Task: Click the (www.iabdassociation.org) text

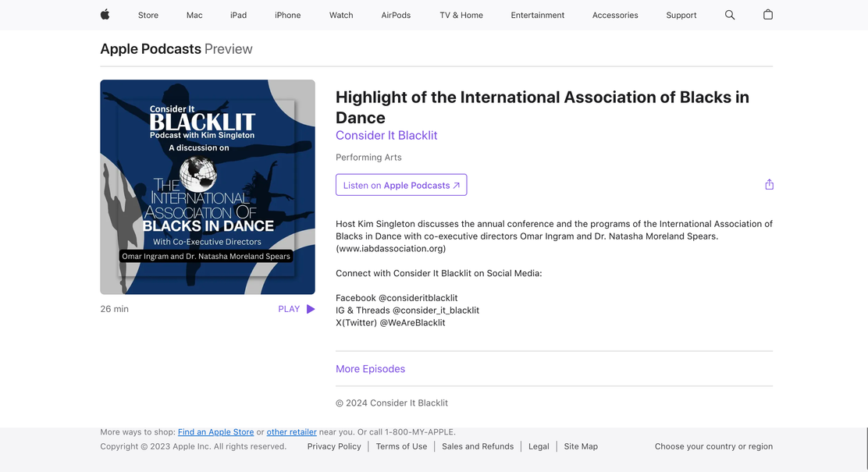Action: [x=391, y=248]
